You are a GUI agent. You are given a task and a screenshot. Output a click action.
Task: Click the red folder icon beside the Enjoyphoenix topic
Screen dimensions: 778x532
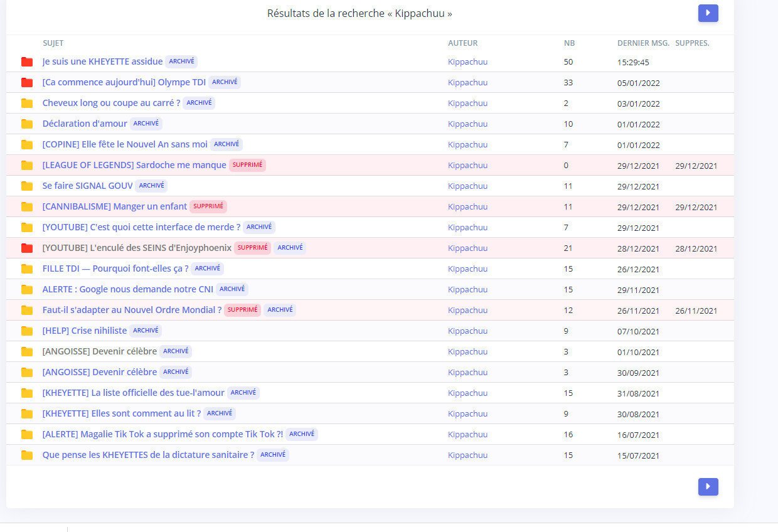coord(27,248)
